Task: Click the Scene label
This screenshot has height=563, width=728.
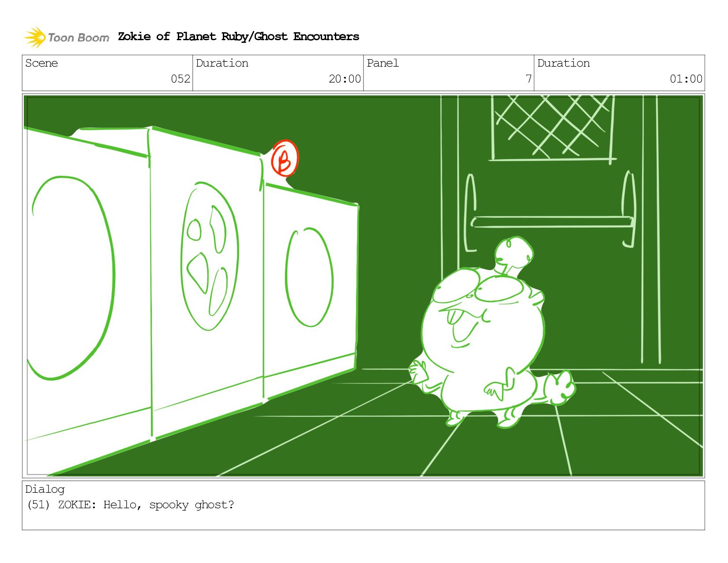Action: click(41, 63)
